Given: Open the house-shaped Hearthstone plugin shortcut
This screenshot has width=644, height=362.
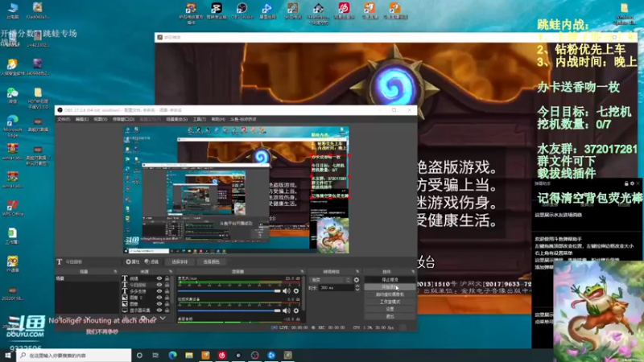Looking at the screenshot, I should [x=318, y=12].
